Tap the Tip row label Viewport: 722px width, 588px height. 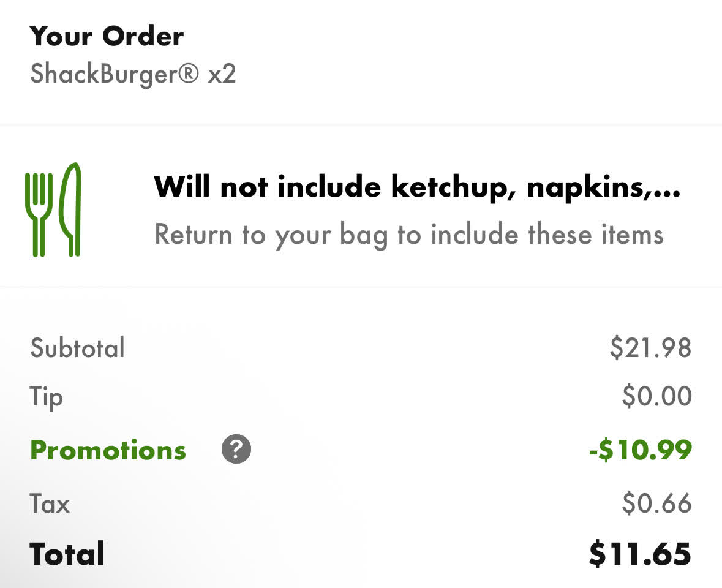pyautogui.click(x=47, y=397)
